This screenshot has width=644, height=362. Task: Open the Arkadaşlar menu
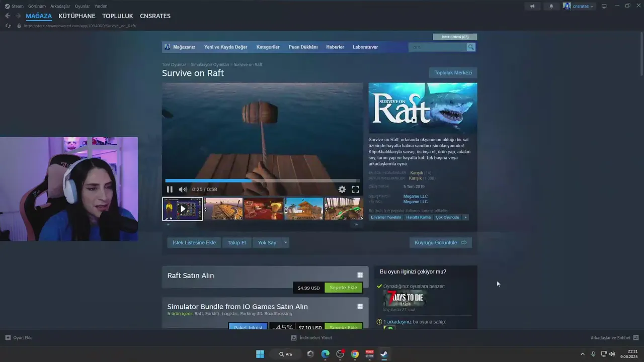pyautogui.click(x=60, y=6)
